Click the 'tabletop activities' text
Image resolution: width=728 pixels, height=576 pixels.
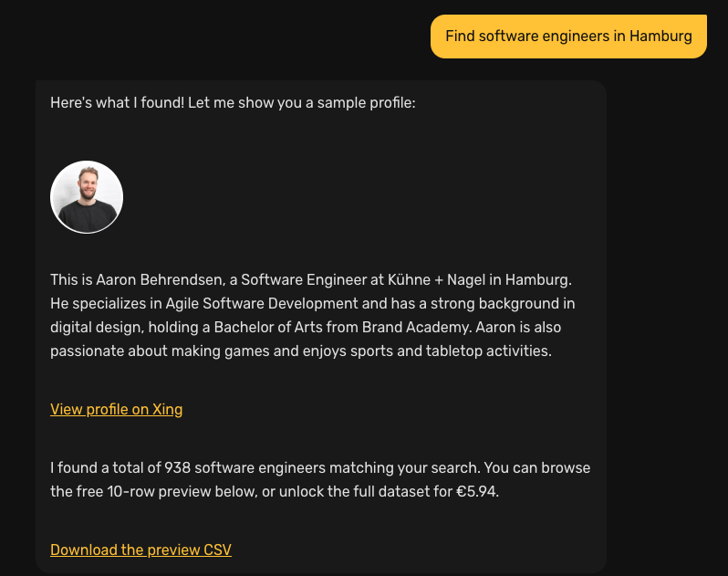pyautogui.click(x=489, y=351)
